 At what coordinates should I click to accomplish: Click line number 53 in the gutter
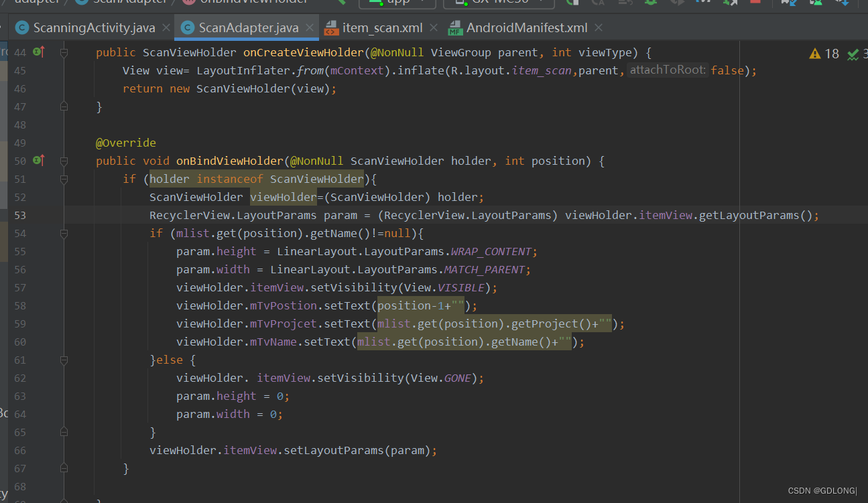pos(19,215)
